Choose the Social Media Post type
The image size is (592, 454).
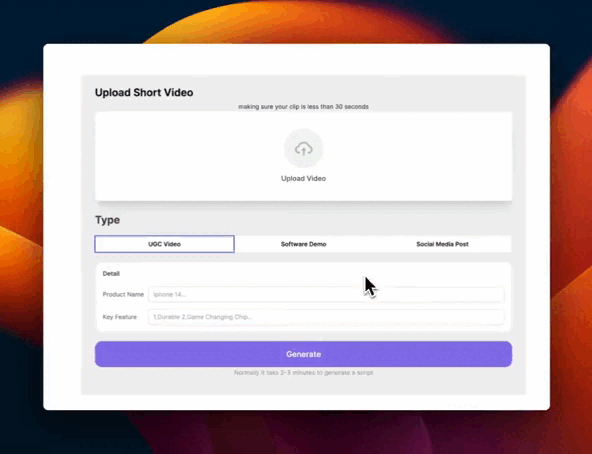pyautogui.click(x=442, y=244)
